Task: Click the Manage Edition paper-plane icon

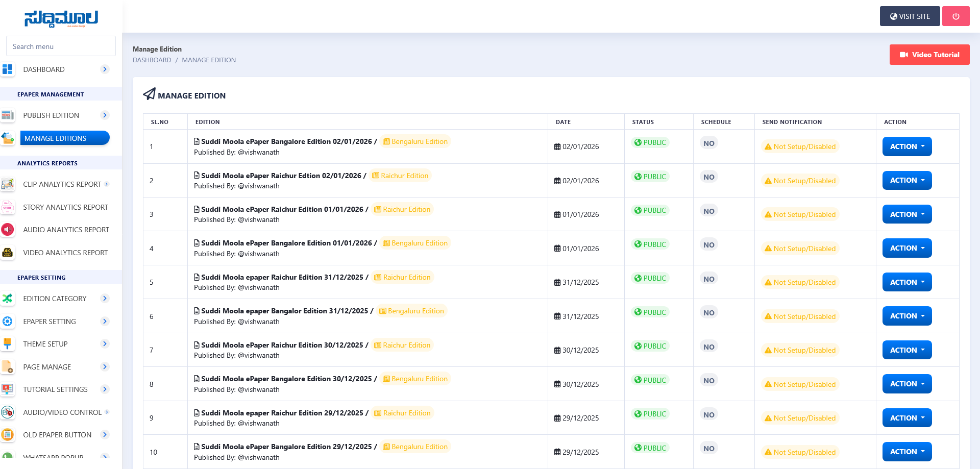Action: point(149,94)
